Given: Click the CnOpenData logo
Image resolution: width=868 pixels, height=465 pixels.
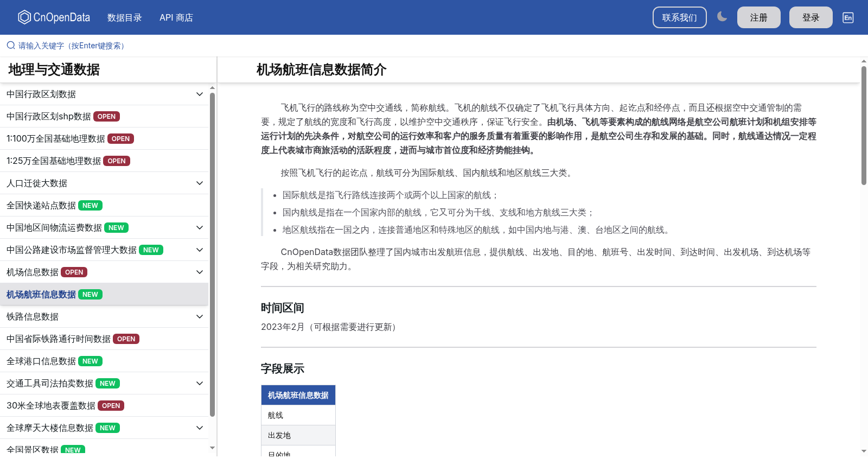Looking at the screenshot, I should [54, 17].
